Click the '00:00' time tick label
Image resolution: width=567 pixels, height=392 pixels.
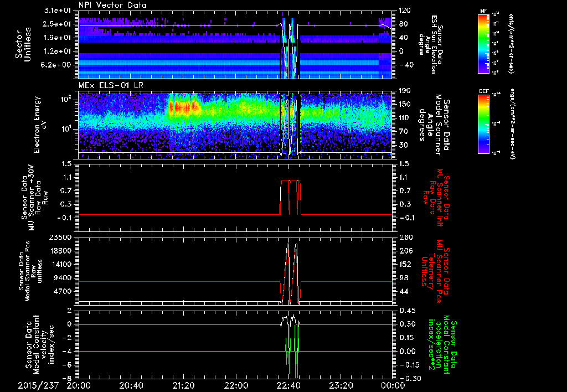(393, 386)
